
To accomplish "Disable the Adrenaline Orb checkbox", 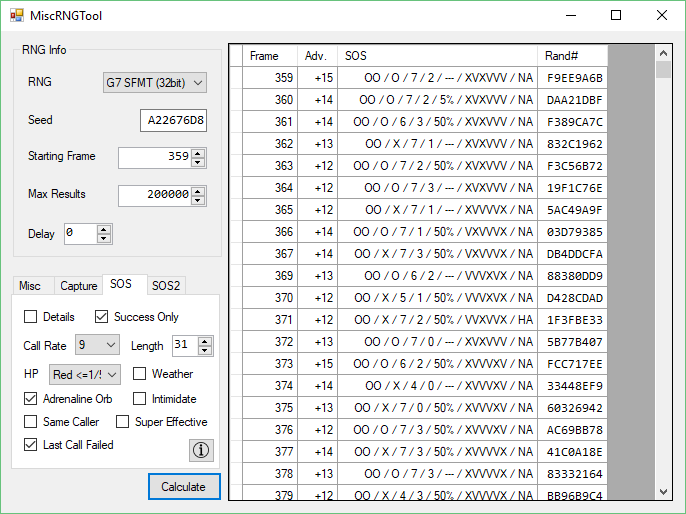I will click(31, 399).
